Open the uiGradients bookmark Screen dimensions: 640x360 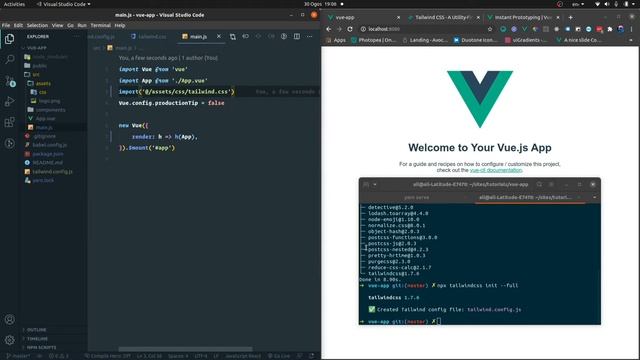click(526, 40)
